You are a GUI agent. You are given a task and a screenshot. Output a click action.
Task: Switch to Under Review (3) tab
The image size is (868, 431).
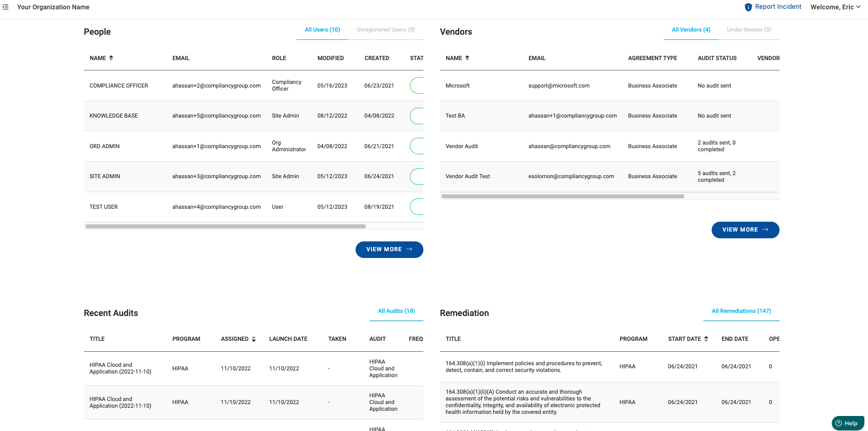coord(749,30)
